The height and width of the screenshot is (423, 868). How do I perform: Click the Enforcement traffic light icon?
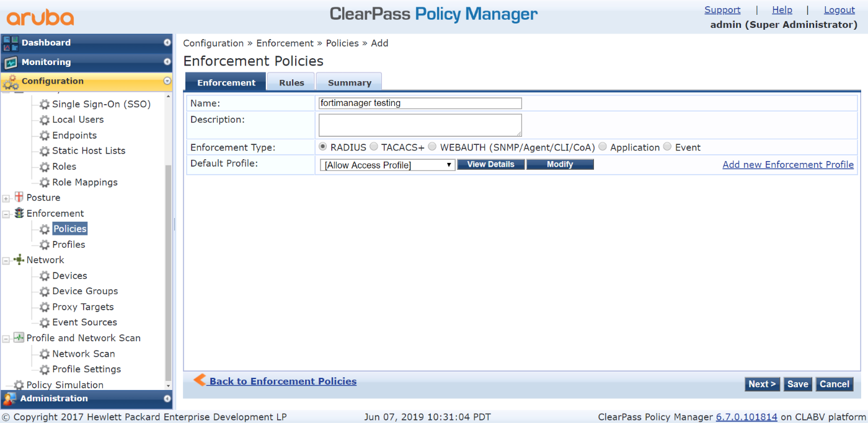click(x=19, y=213)
